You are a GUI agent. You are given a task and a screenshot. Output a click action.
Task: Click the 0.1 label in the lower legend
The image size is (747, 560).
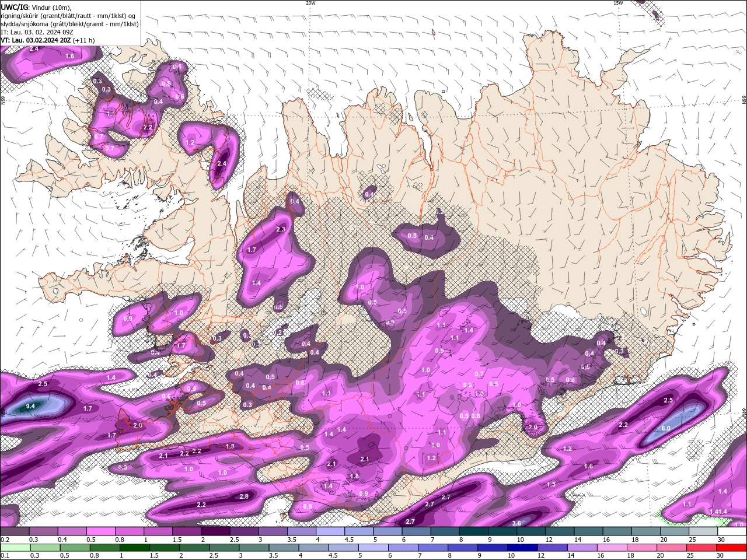(5, 555)
